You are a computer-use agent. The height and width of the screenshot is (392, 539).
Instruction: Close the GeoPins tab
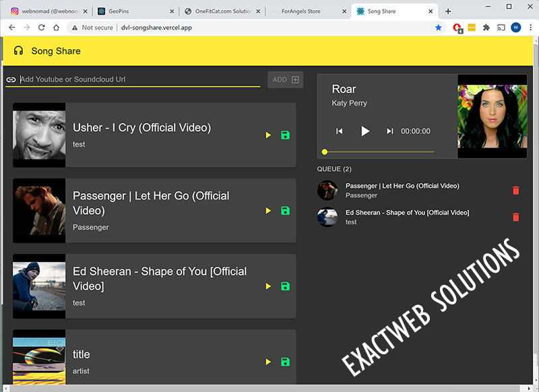(172, 11)
